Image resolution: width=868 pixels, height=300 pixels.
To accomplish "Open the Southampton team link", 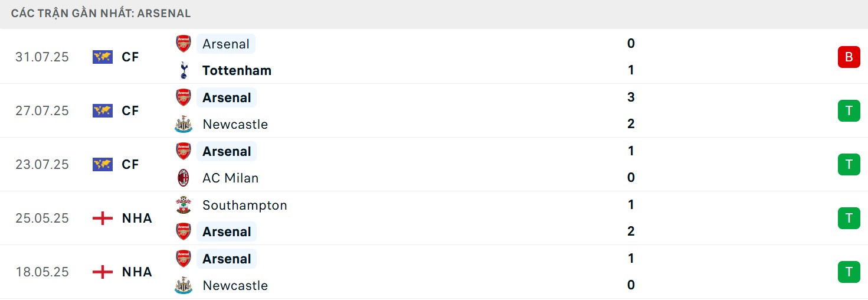I will point(244,205).
